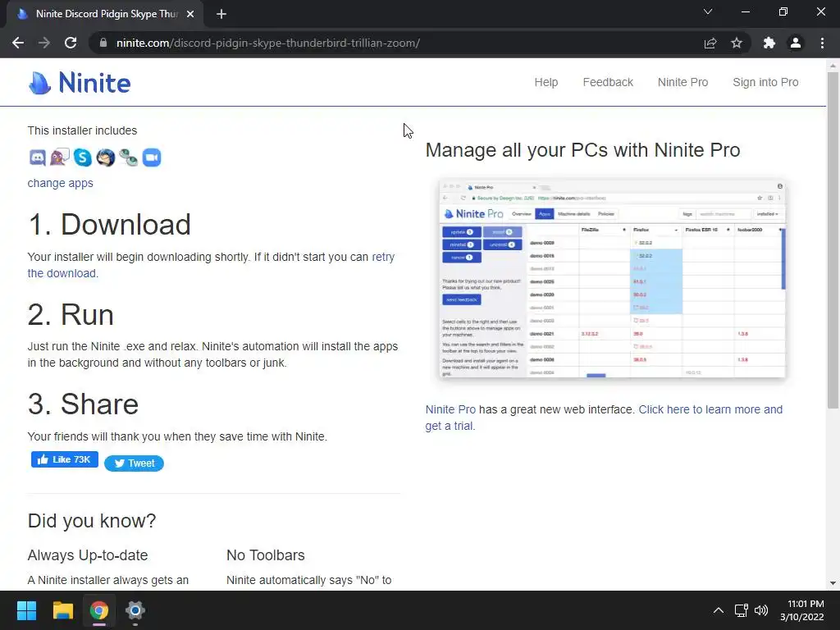840x630 pixels.
Task: Open Chrome profile account icon
Action: (x=796, y=43)
